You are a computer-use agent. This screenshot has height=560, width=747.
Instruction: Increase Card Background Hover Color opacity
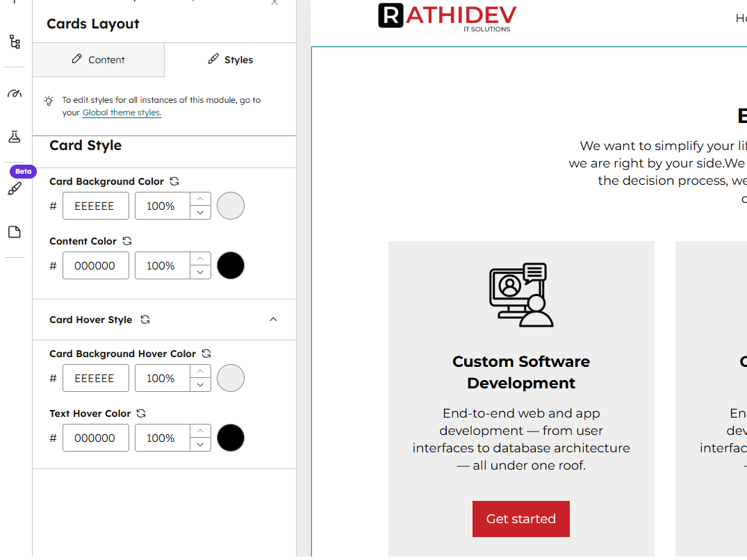[x=201, y=372]
